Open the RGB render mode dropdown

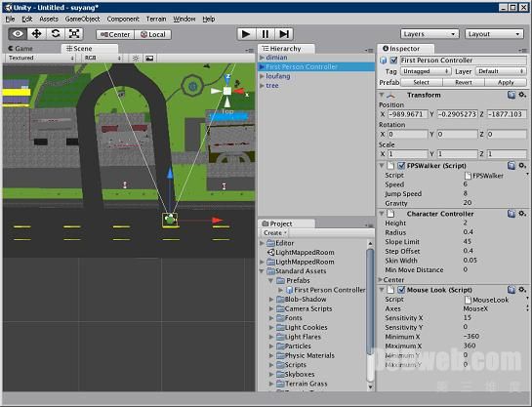[102, 58]
